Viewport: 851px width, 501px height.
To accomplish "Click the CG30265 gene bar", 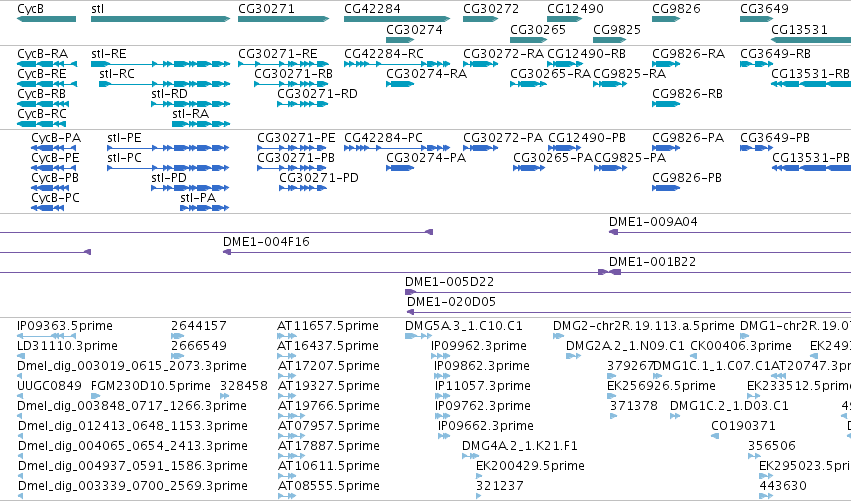I will 529,40.
